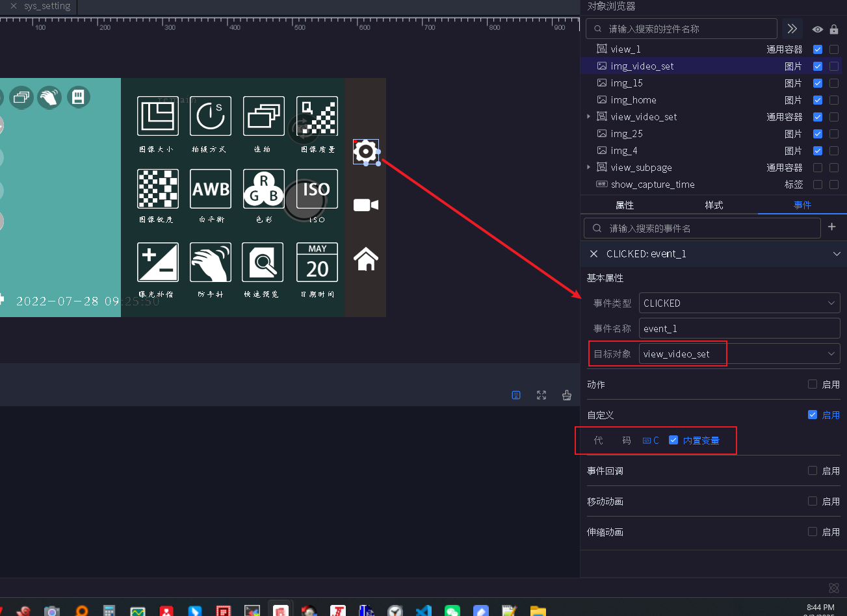
Task: Click the fullscreen expand arrows icon
Action: pos(541,395)
